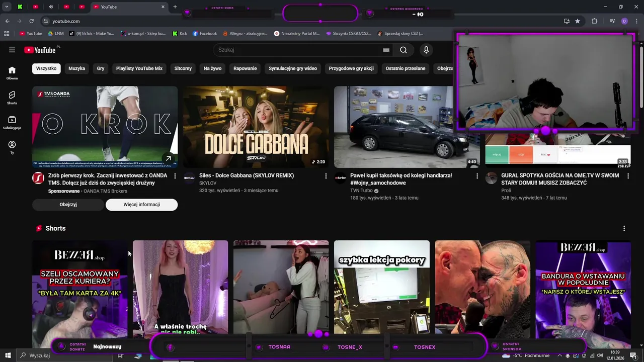This screenshot has width=644, height=362.
Task: Click the site information icon in address bar
Action: click(46, 21)
